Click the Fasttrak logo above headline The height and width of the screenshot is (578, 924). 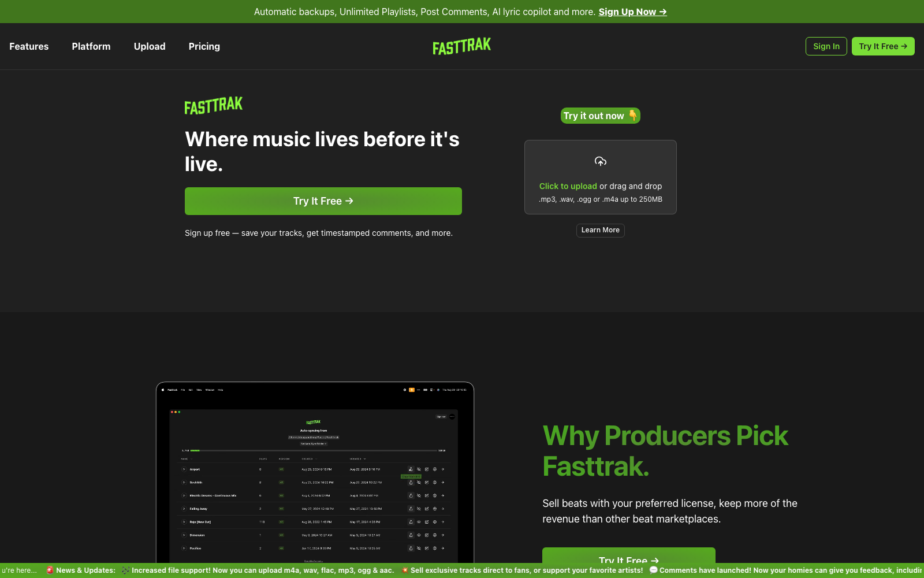click(214, 106)
